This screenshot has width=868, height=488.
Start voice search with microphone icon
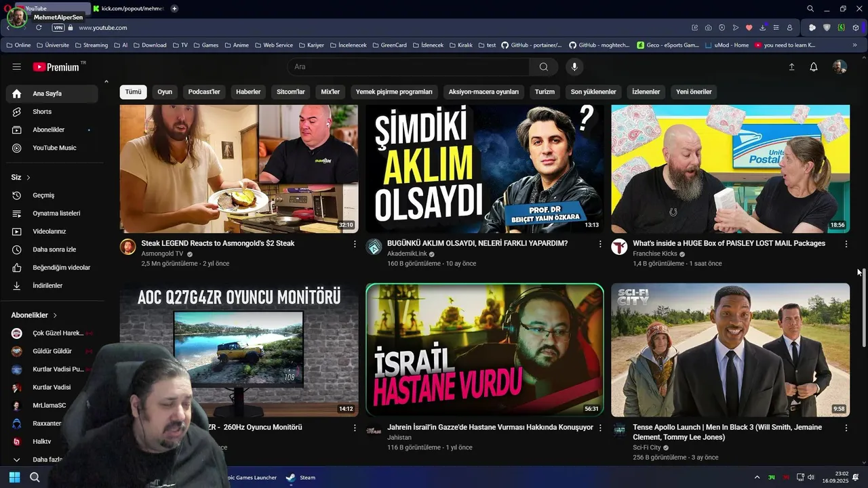coord(574,66)
